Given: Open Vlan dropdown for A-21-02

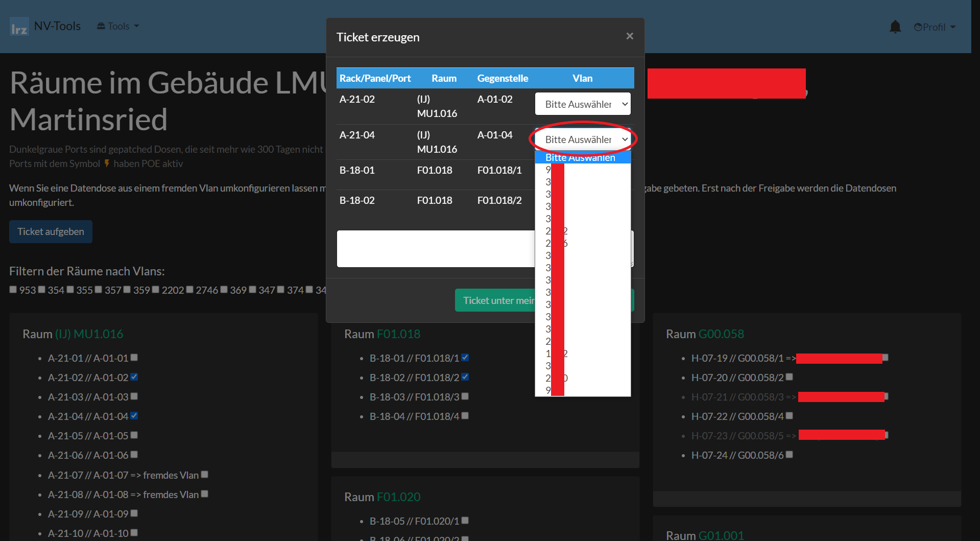Looking at the screenshot, I should 582,104.
